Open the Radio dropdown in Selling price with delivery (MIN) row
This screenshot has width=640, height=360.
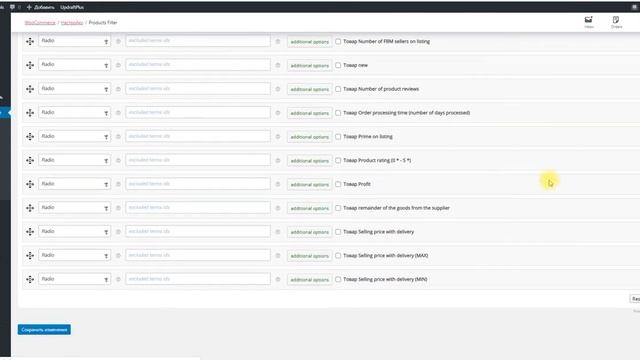pyautogui.click(x=74, y=279)
